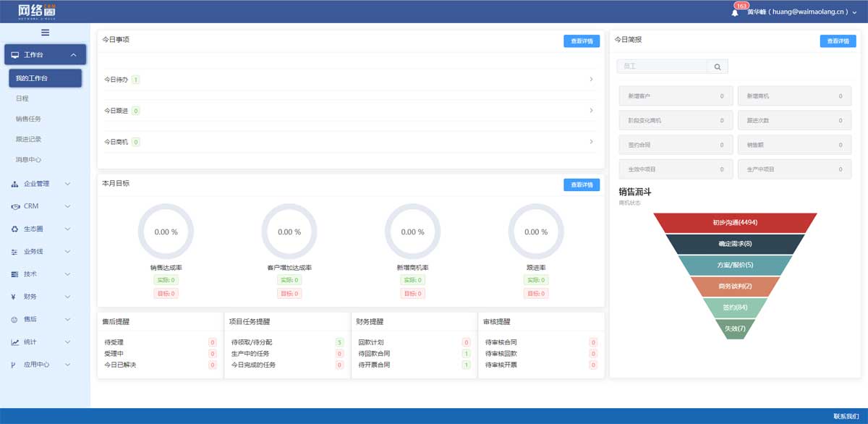Viewport: 868px width, 424px height.
Task: Click the 跟进率 progress ring
Action: pyautogui.click(x=536, y=232)
